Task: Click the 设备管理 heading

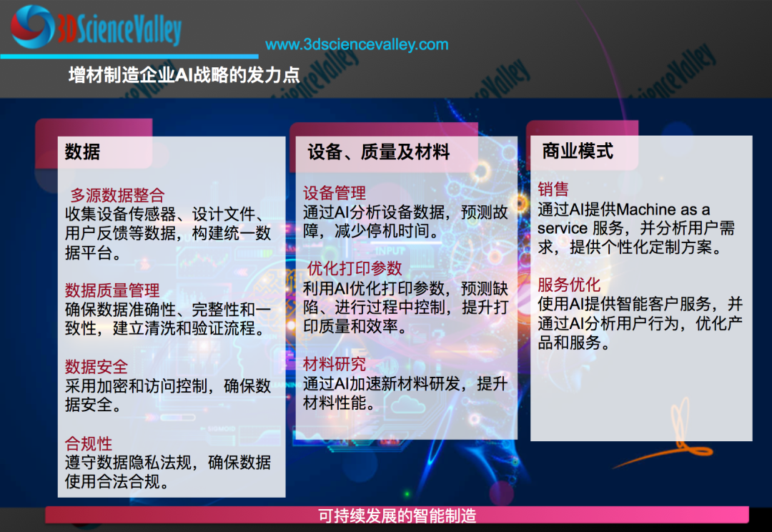Action: (335, 192)
